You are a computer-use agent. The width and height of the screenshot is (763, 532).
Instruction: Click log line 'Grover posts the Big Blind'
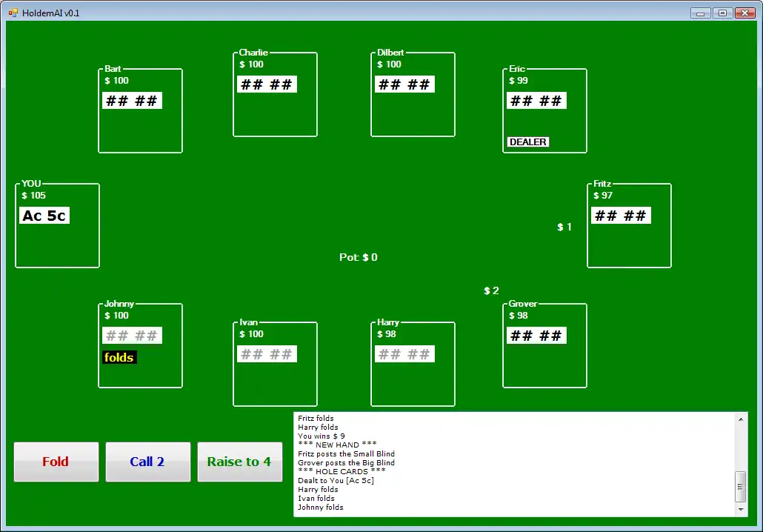pos(346,463)
